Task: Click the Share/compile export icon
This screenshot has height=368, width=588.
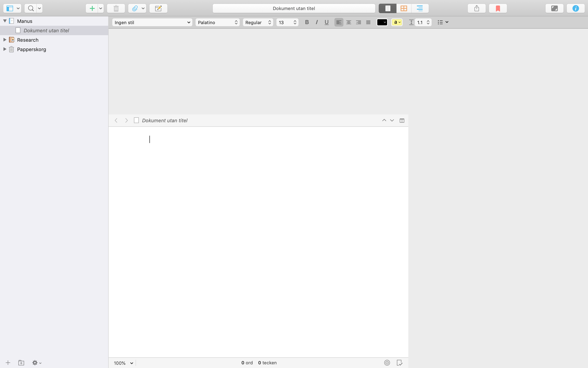Action: tap(477, 8)
